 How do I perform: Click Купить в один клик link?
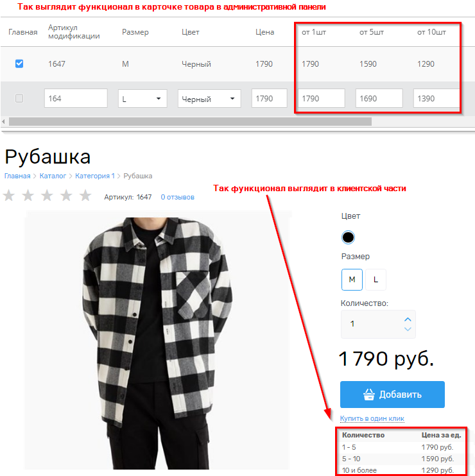coord(372,418)
